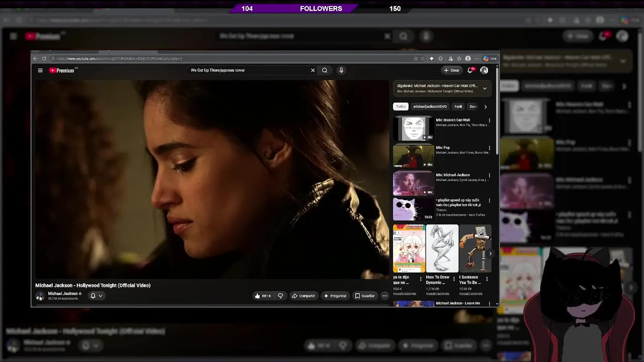Open the Michael Jackson channel name link

coord(63,294)
